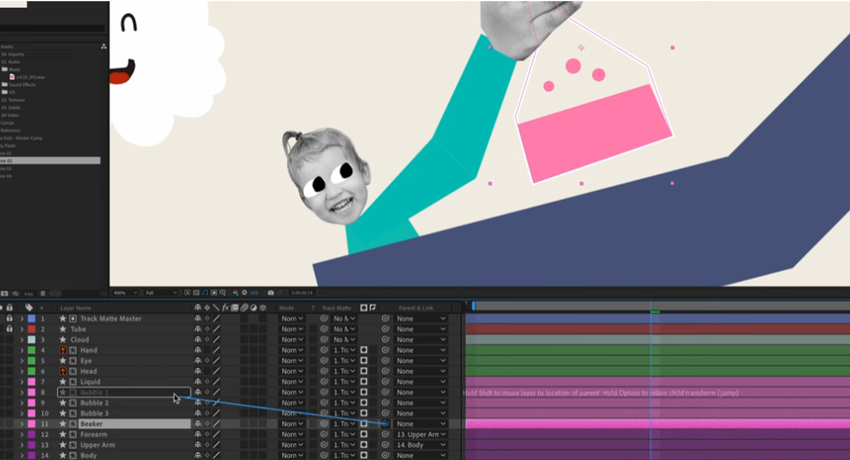Click the timecode display under the viewer
The image size is (850, 460).
[x=302, y=293]
